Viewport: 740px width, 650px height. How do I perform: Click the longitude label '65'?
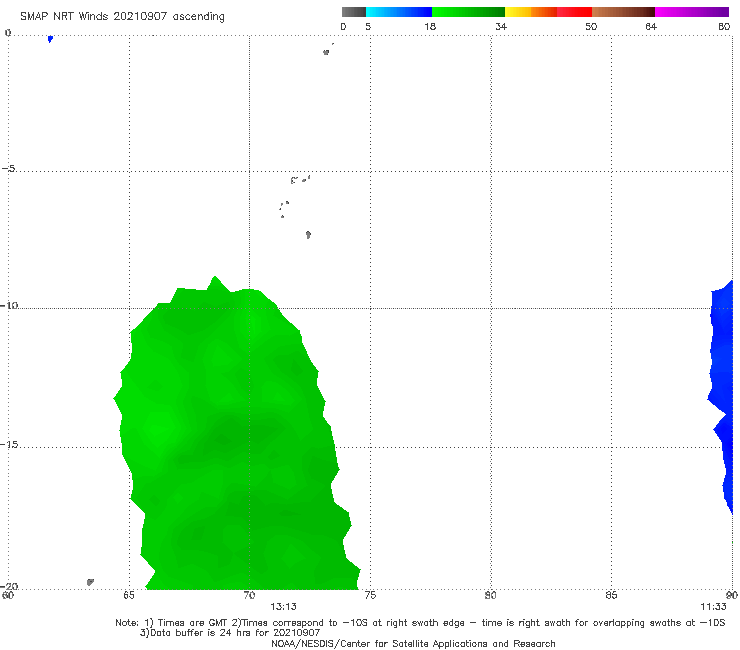click(129, 595)
